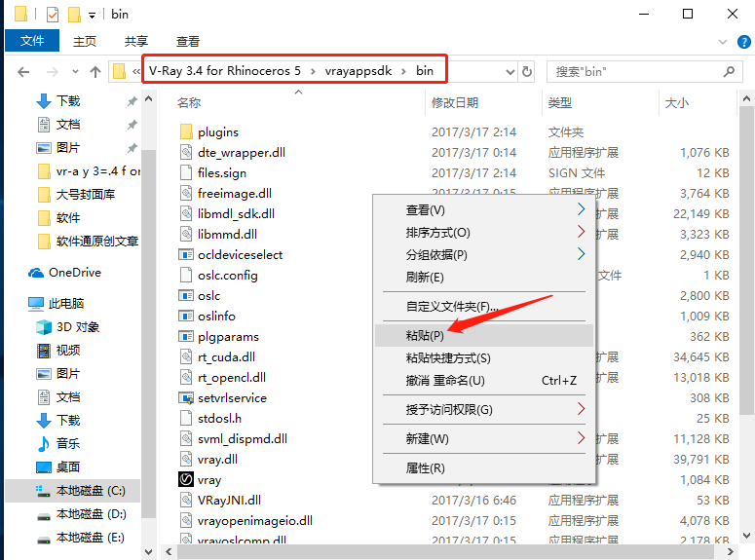Switch to the 共享 ribbon tab

(x=136, y=42)
